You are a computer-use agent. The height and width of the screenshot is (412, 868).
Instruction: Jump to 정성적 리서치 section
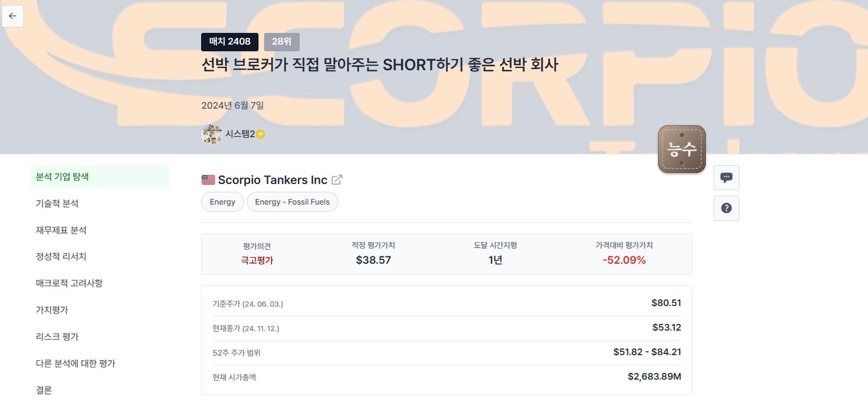pos(61,256)
